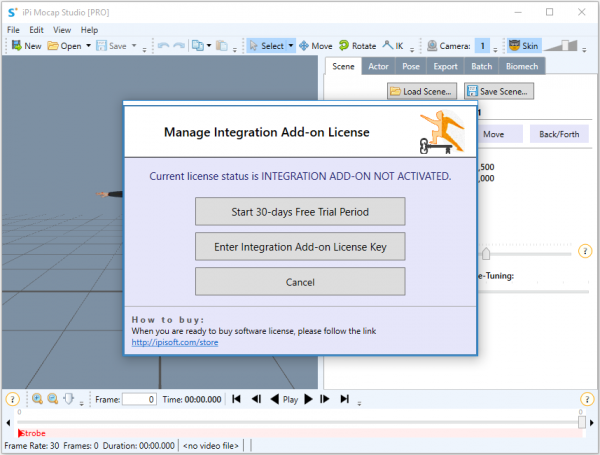Play forward with the right arrow
The width and height of the screenshot is (600, 455).
tap(308, 399)
